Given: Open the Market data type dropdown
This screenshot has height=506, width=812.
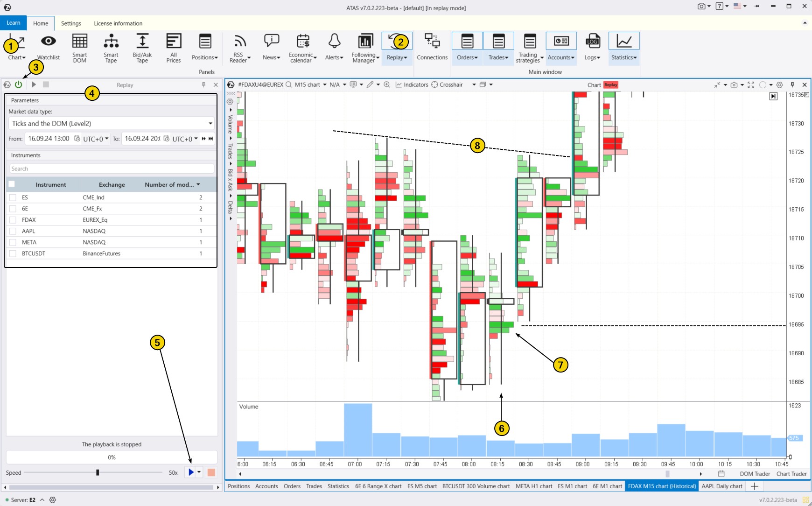Looking at the screenshot, I should 111,123.
